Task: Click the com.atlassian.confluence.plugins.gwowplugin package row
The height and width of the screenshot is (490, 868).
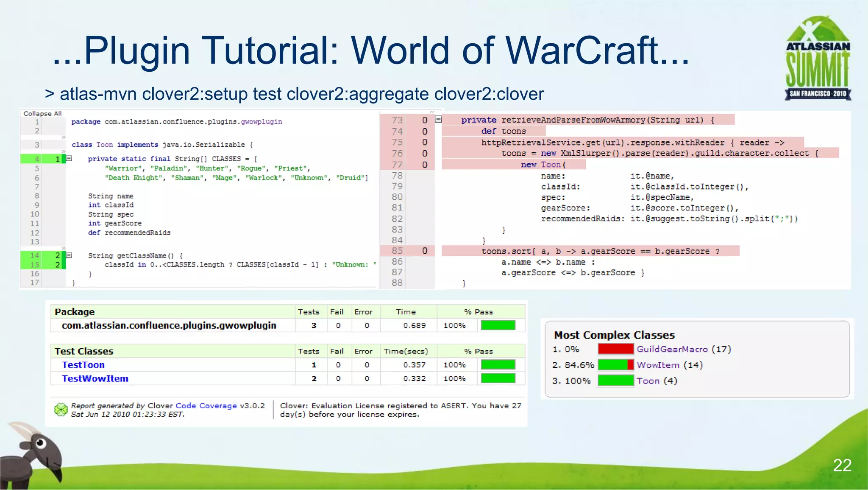Action: (x=169, y=325)
